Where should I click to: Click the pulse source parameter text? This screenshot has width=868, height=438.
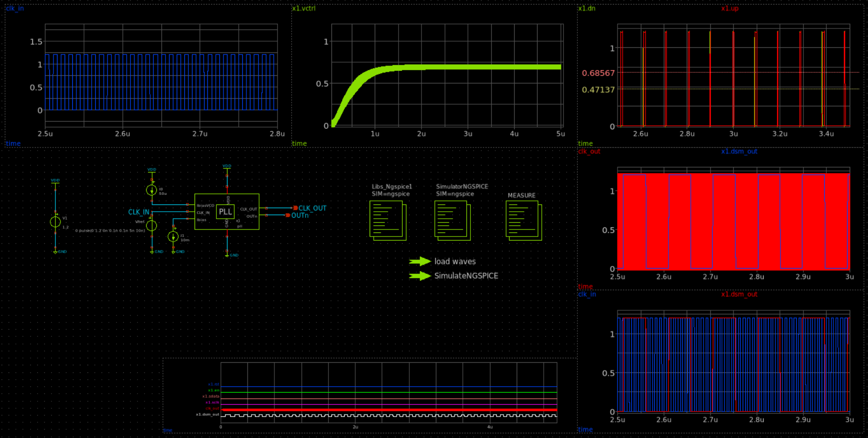coord(110,230)
